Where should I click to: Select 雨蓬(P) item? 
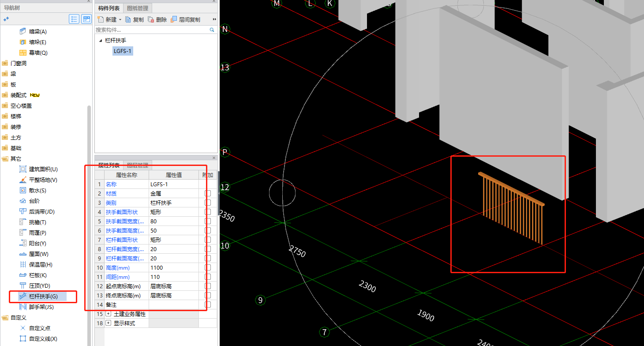[37, 233]
